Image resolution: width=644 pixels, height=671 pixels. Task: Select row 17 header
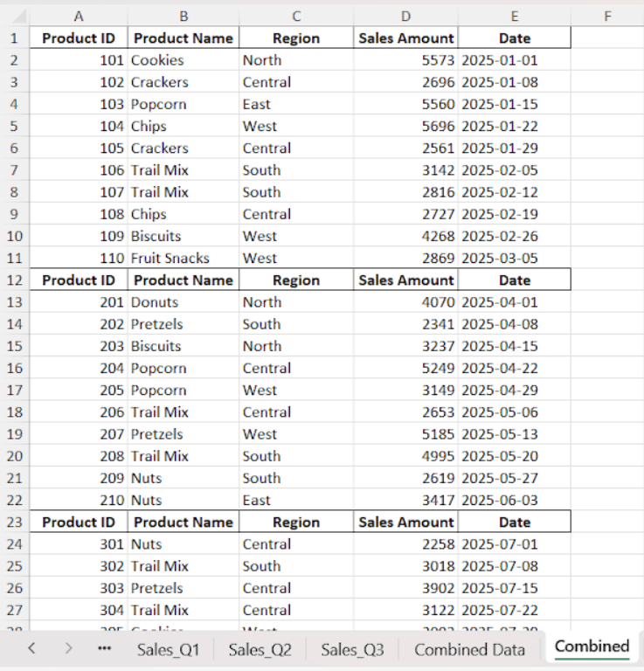(x=14, y=390)
